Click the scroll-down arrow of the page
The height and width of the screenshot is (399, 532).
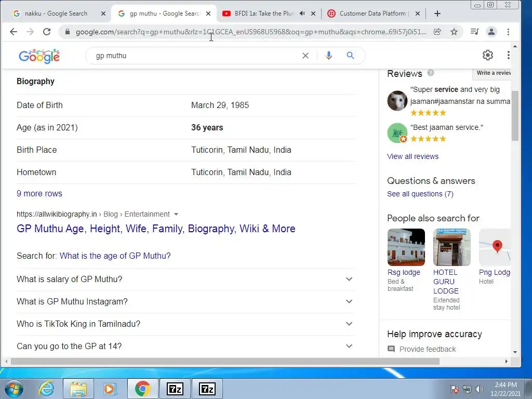[515, 352]
